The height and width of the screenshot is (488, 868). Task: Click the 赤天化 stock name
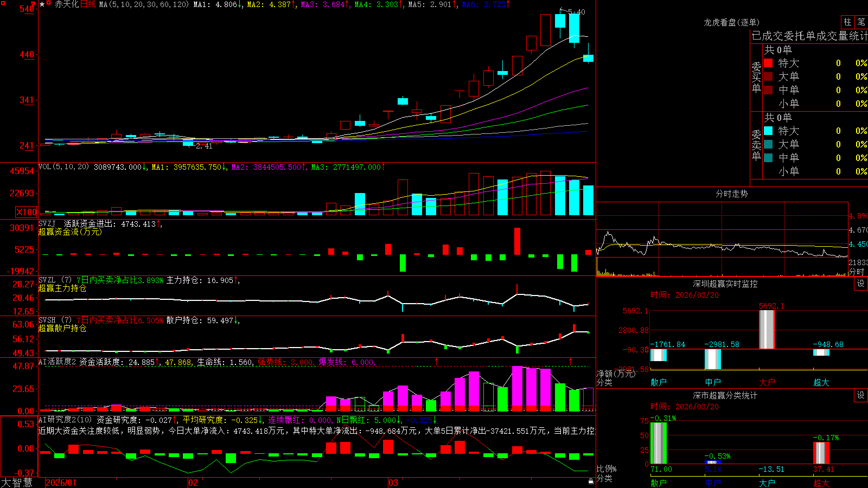(x=67, y=4)
